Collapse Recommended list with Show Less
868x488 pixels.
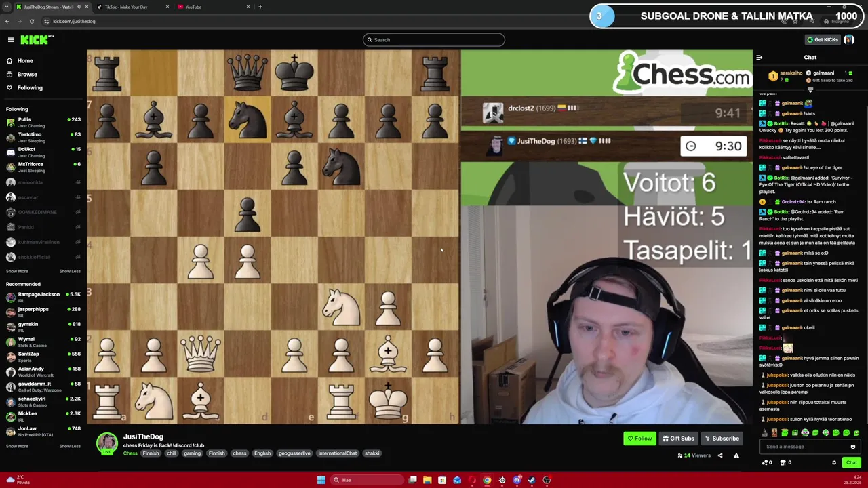click(70, 446)
